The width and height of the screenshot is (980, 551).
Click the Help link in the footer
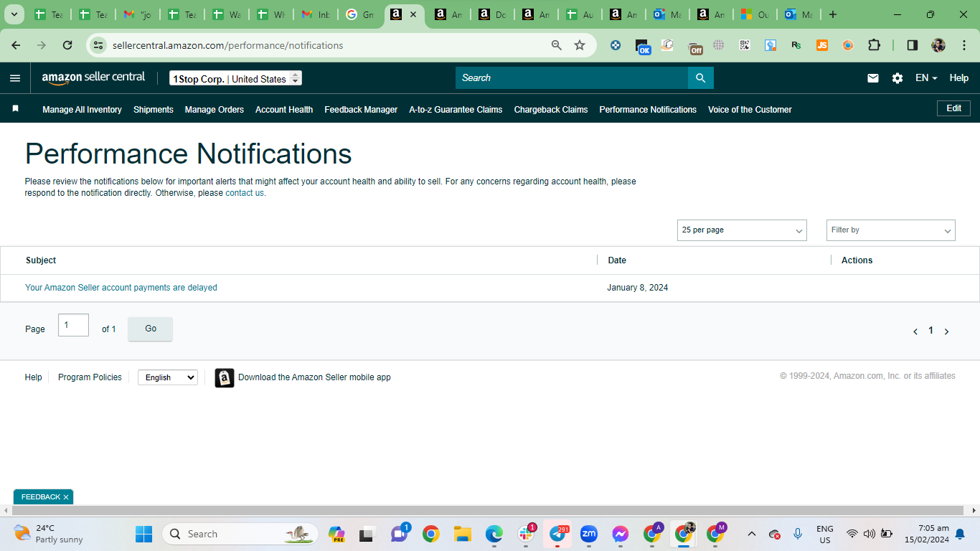click(x=34, y=377)
